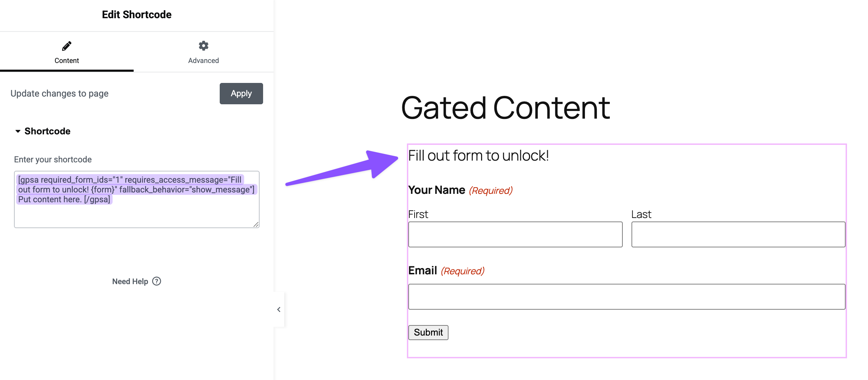Screen dimensions: 868x380
Task: Click the question mark help icon
Action: coord(157,281)
